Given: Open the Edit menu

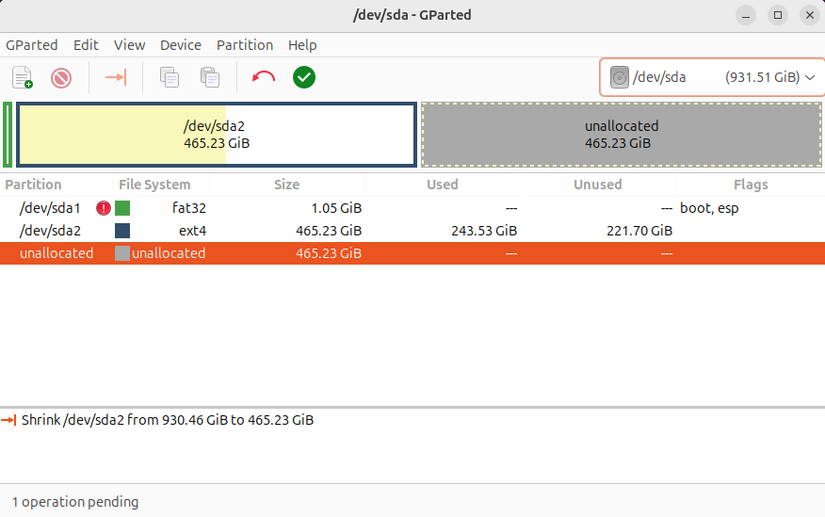Looking at the screenshot, I should pos(86,45).
